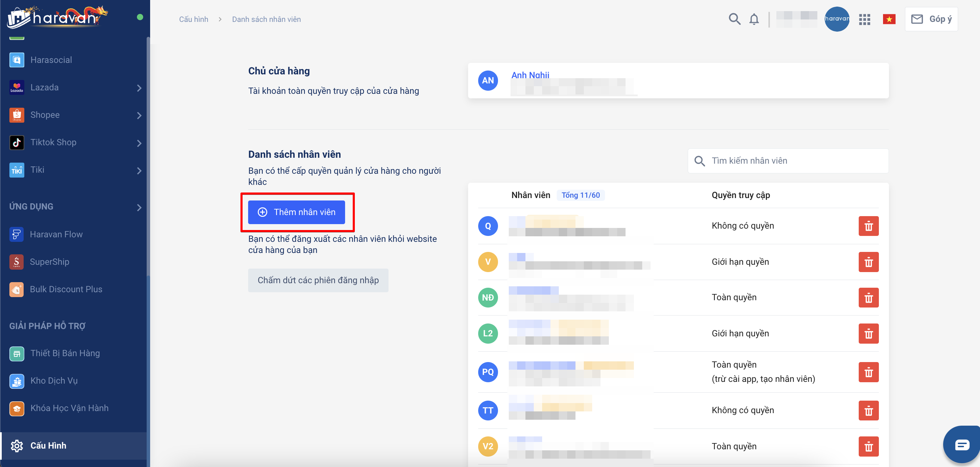Select Cấu Hình menu item
Viewport: 980px width, 467px height.
click(x=48, y=445)
